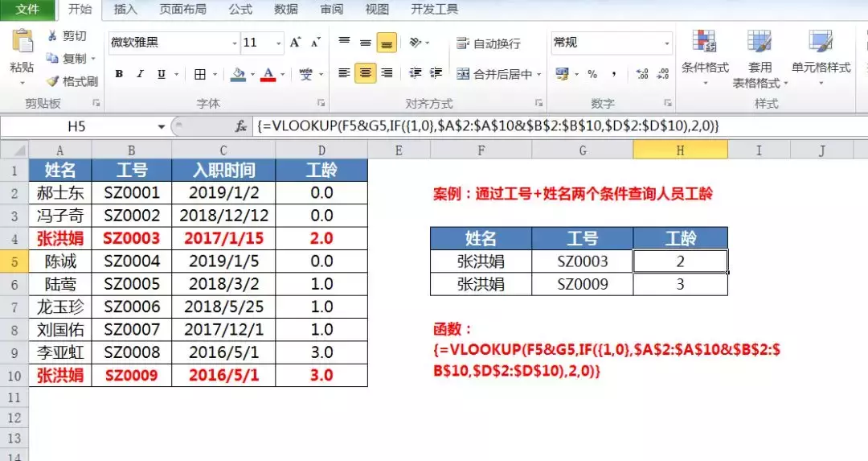
Task: Click the increase decimal icon
Action: point(642,74)
